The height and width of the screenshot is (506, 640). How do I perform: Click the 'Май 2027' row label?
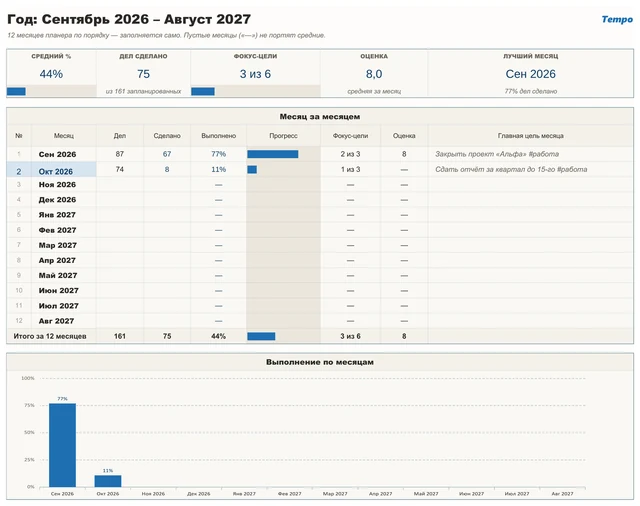point(58,275)
